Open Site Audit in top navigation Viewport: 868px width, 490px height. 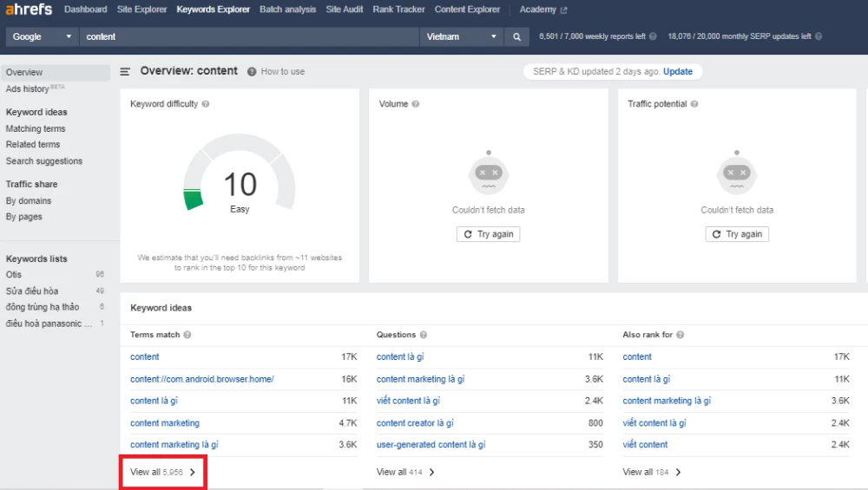[345, 10]
